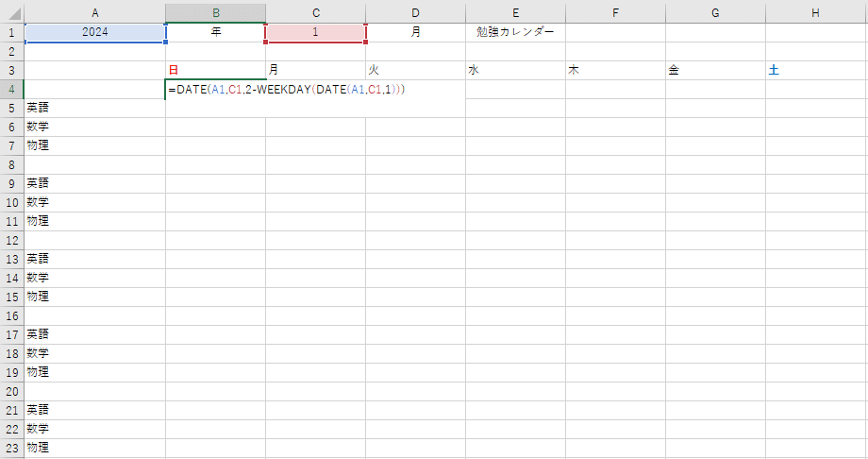Screen dimensions: 868x459
Task: Click 数学 in row 22
Action: click(x=94, y=429)
